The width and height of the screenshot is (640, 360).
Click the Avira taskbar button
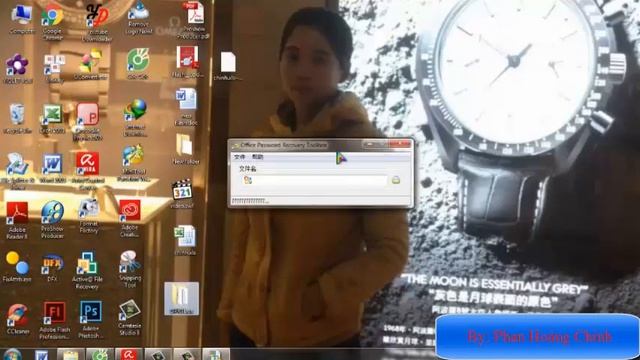pos(129,354)
